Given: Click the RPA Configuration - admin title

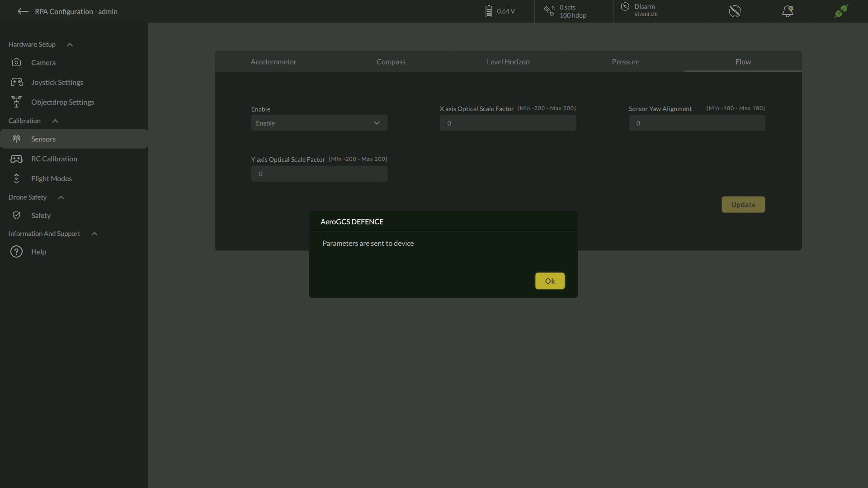Looking at the screenshot, I should click(76, 11).
